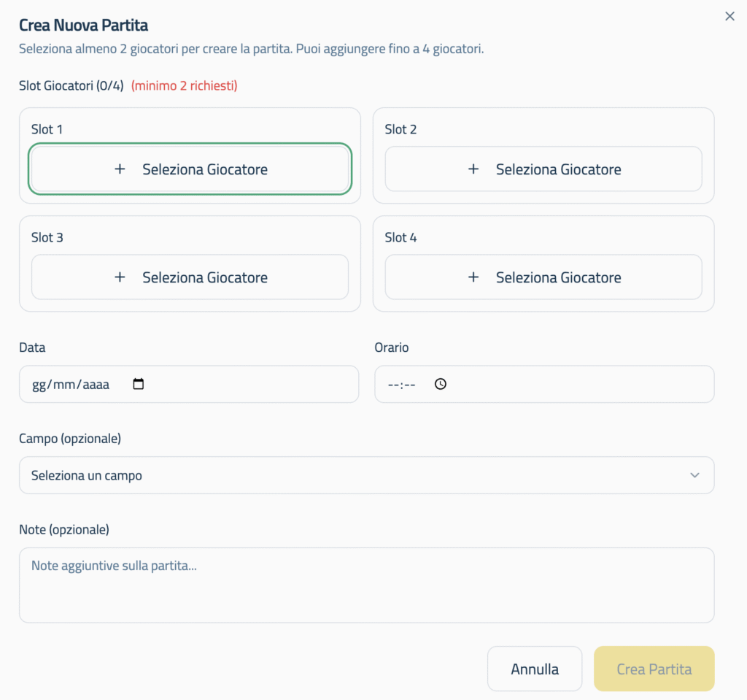
Task: Click the hours placeholder in Orario field
Action: (393, 385)
